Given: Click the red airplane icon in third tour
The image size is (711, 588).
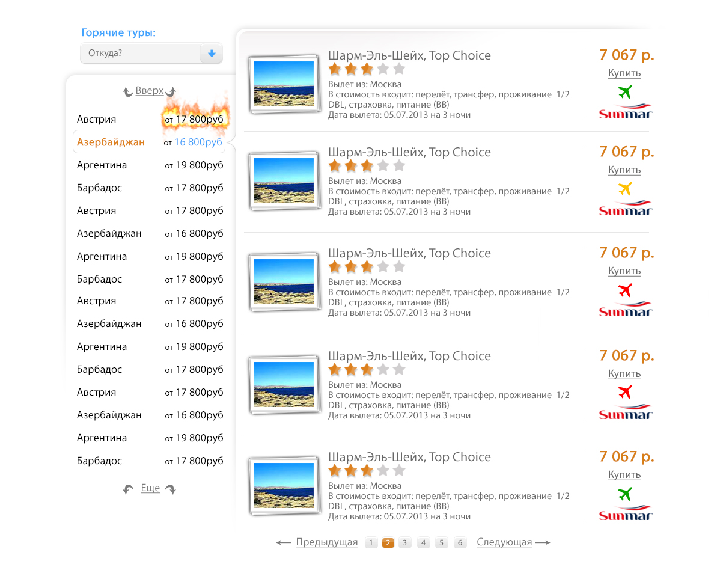Looking at the screenshot, I should pos(625,290).
